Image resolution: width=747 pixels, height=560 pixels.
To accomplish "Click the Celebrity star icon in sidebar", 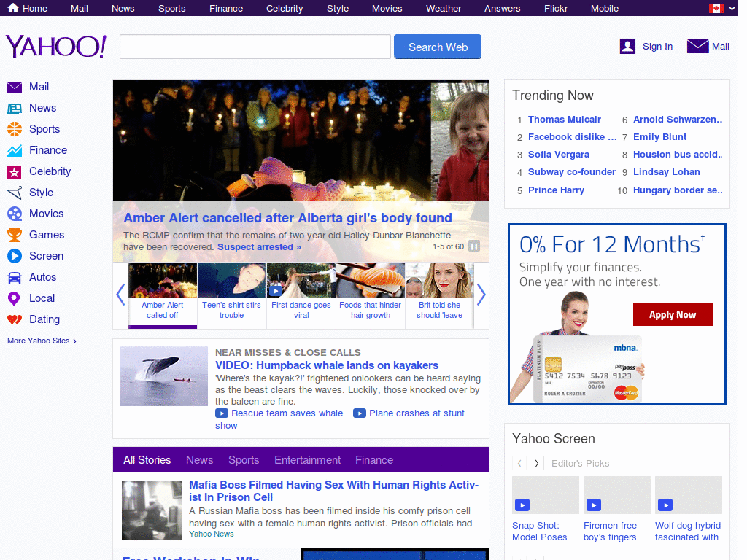I will (15, 172).
